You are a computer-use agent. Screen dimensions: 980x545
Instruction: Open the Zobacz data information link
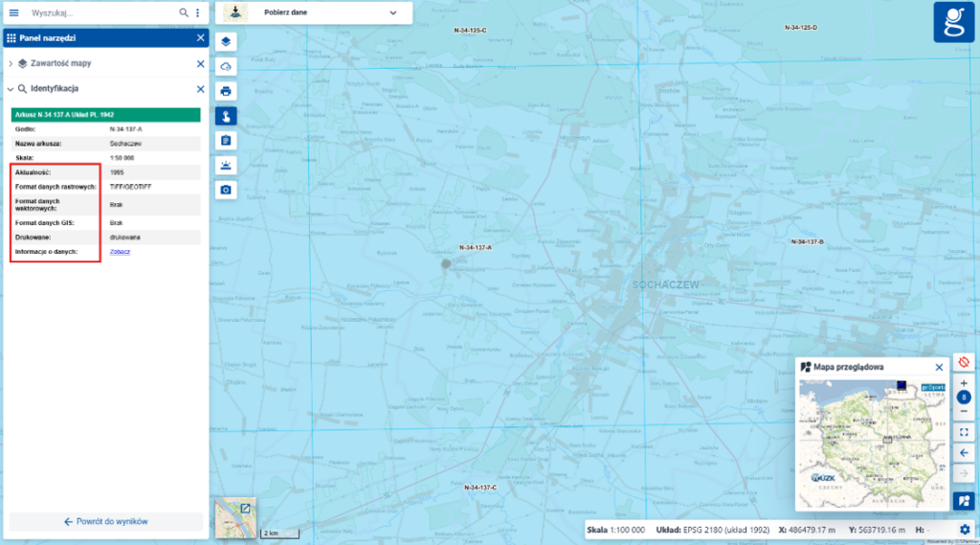(120, 252)
